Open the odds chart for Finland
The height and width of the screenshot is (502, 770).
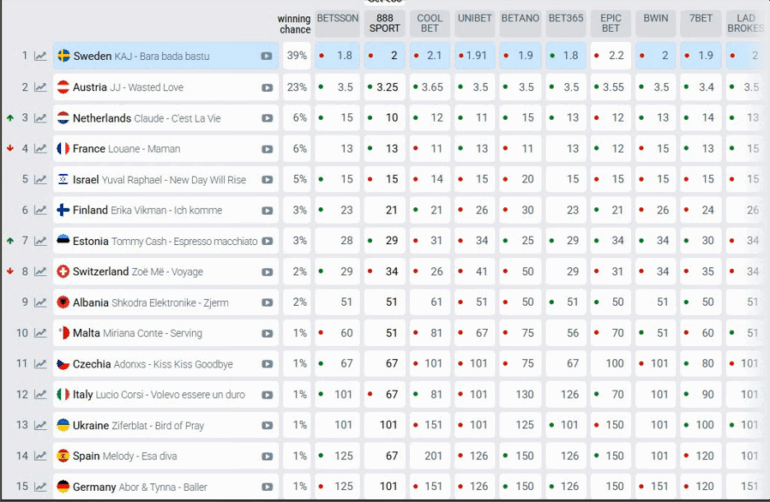click(40, 210)
